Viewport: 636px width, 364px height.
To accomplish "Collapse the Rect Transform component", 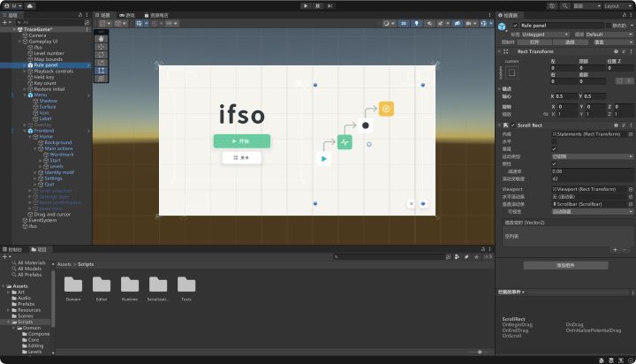I will [499, 51].
